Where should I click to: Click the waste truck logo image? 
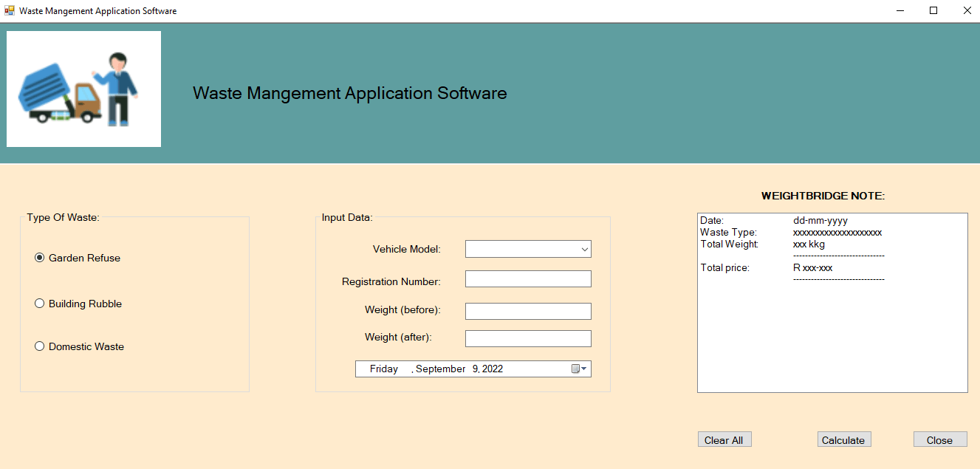click(83, 88)
